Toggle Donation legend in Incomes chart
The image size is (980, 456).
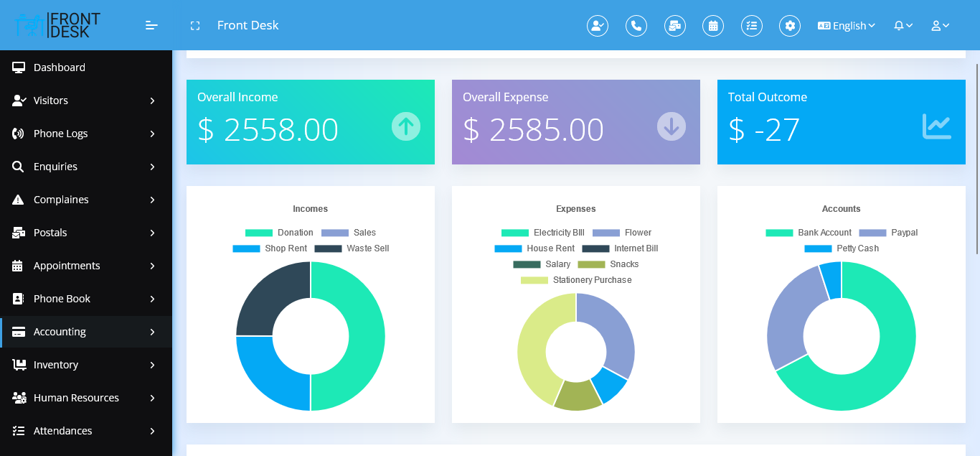[279, 233]
